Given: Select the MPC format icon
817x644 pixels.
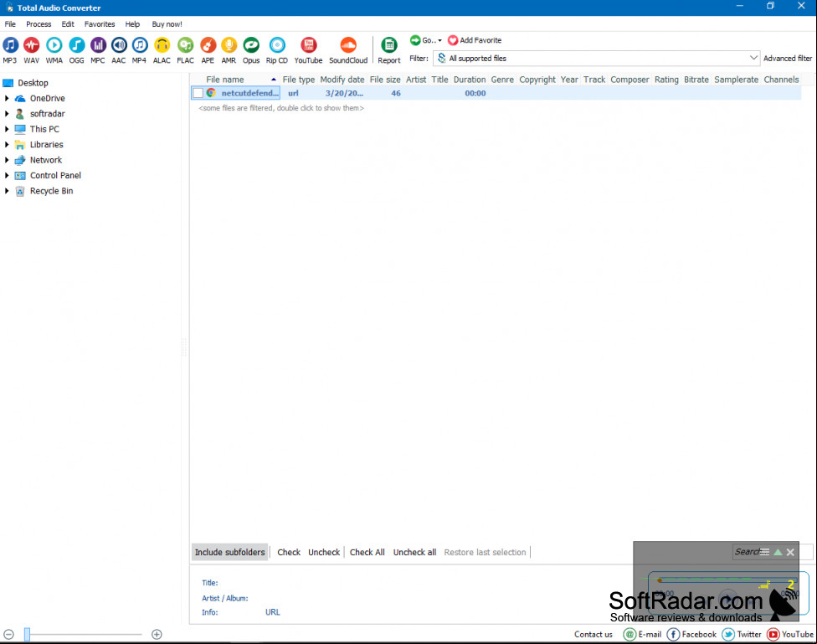Looking at the screenshot, I should (x=98, y=45).
